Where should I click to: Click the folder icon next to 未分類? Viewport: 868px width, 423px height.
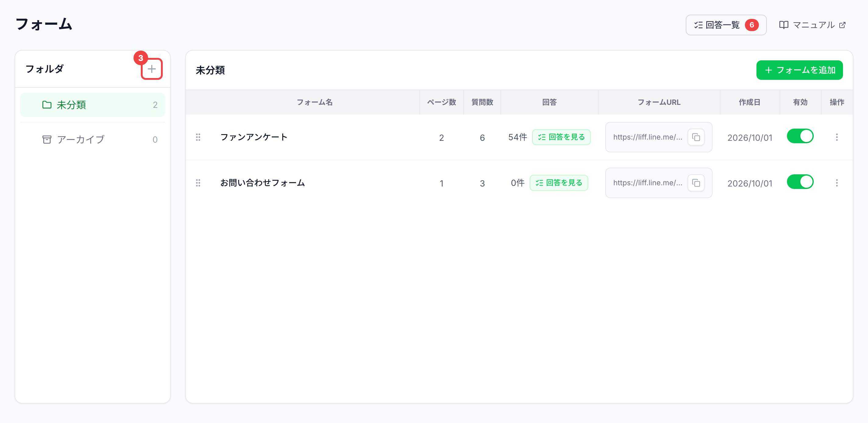pyautogui.click(x=47, y=105)
